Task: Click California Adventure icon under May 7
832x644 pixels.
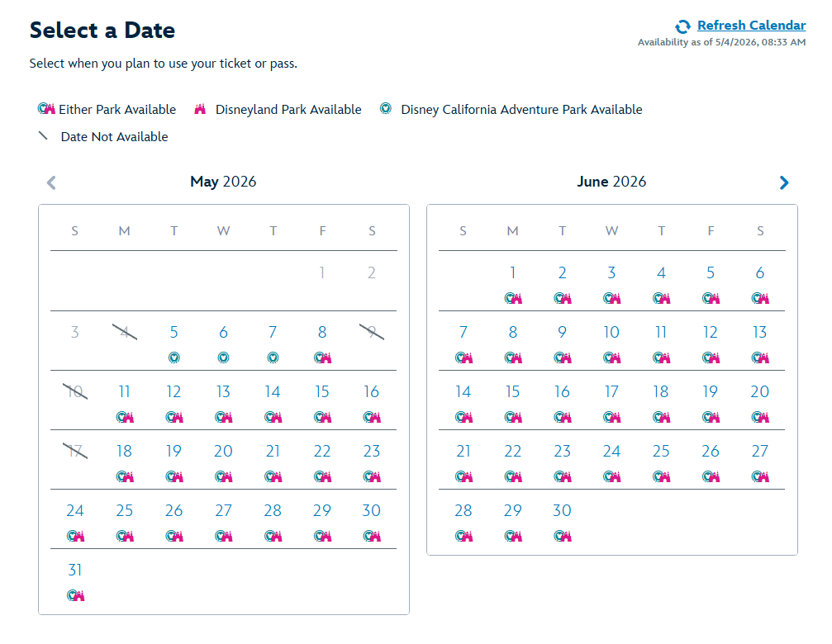Action: (273, 358)
